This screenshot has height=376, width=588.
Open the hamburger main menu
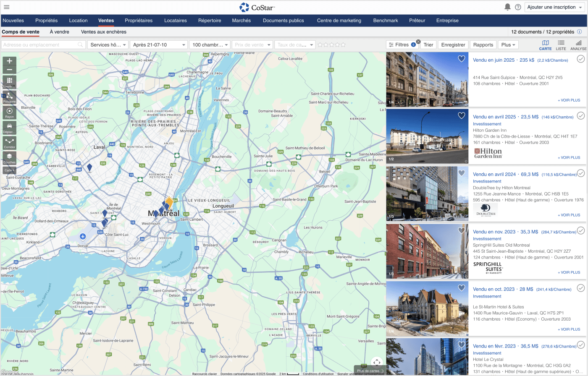click(6, 7)
